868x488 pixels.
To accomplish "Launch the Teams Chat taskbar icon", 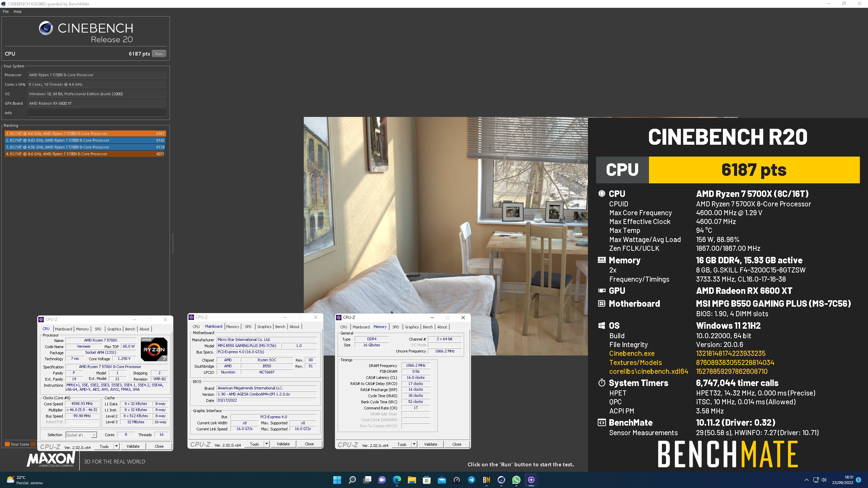I will point(382,480).
